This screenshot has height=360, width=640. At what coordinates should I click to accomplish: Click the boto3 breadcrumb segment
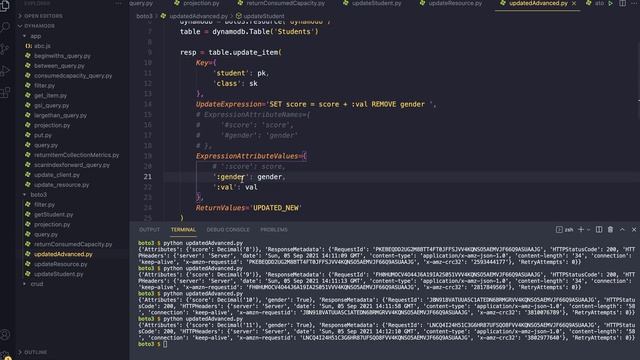pyautogui.click(x=144, y=16)
